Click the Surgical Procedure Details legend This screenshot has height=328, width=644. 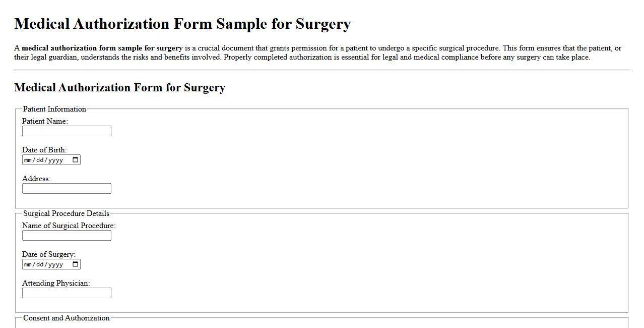coord(67,213)
